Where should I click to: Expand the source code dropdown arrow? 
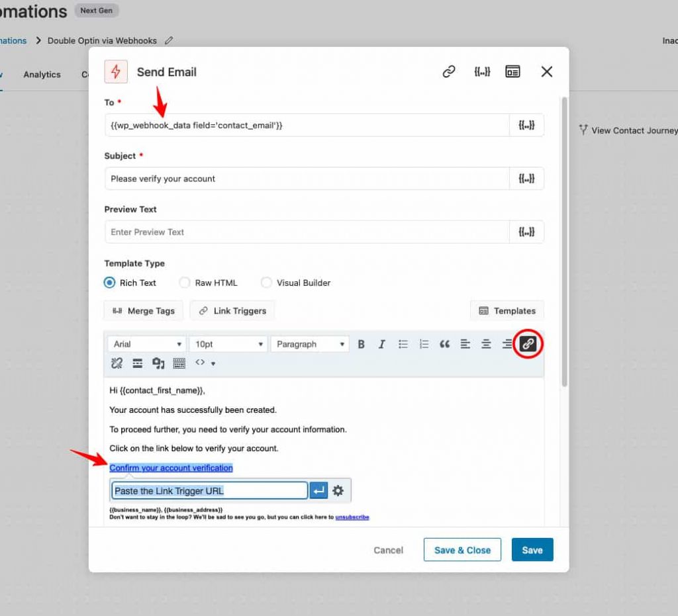point(213,364)
